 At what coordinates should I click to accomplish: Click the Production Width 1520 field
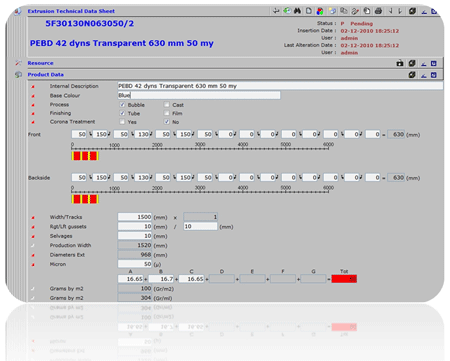click(135, 245)
